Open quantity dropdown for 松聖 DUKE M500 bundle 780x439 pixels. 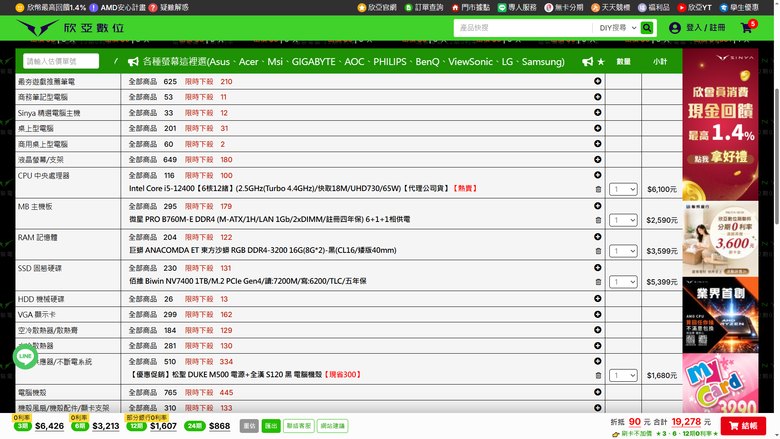tap(623, 375)
